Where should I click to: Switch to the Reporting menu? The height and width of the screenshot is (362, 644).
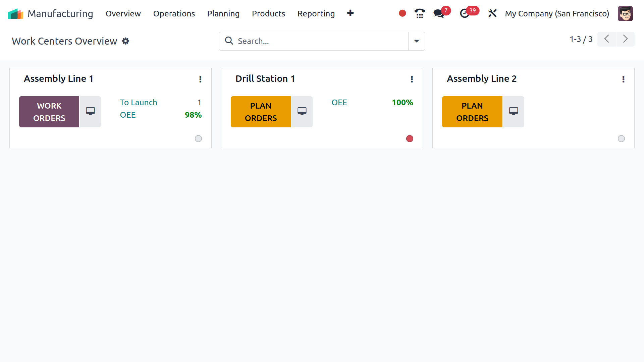click(316, 13)
